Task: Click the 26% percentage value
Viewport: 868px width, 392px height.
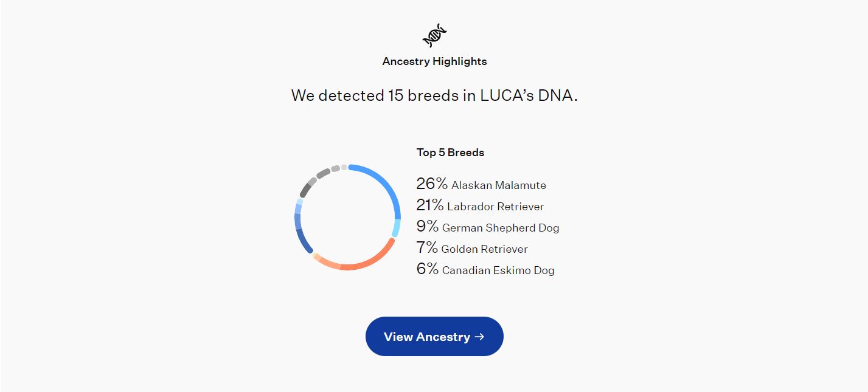Action: click(432, 184)
